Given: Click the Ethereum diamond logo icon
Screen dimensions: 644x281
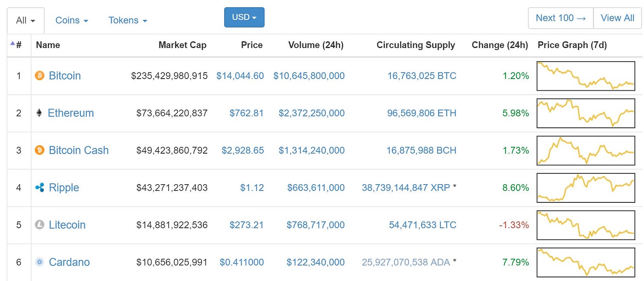Looking at the screenshot, I should pos(39,113).
